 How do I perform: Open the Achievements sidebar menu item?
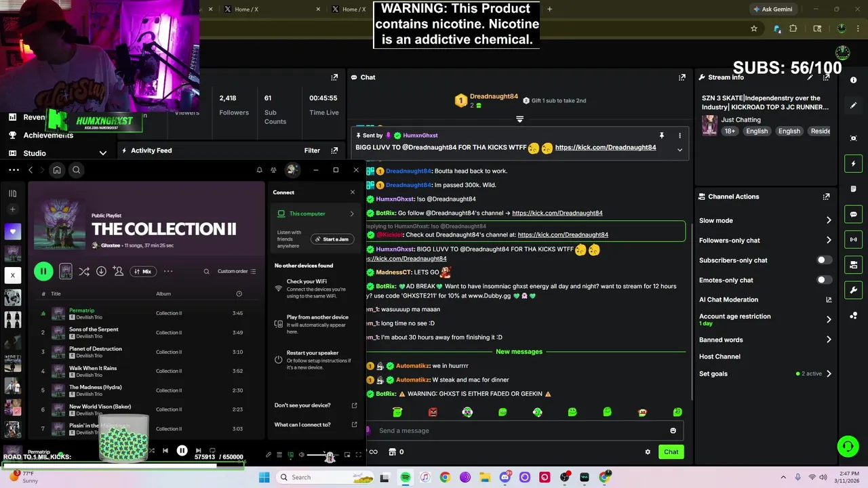point(48,135)
